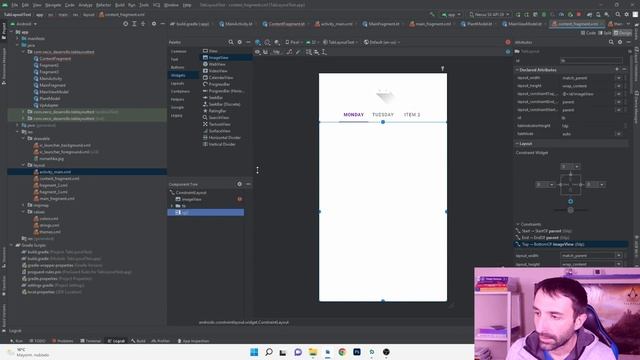Click Collapse All in Project panel
640x360 pixels.
(x=143, y=24)
